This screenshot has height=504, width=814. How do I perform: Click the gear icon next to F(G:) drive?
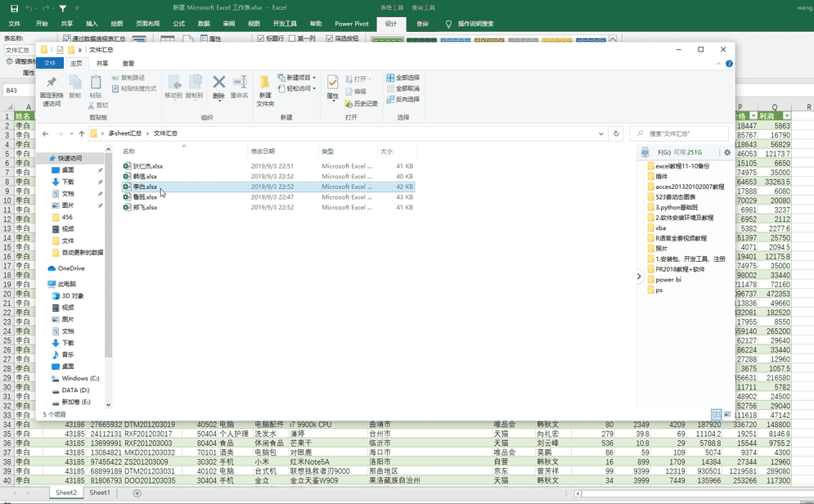click(726, 152)
